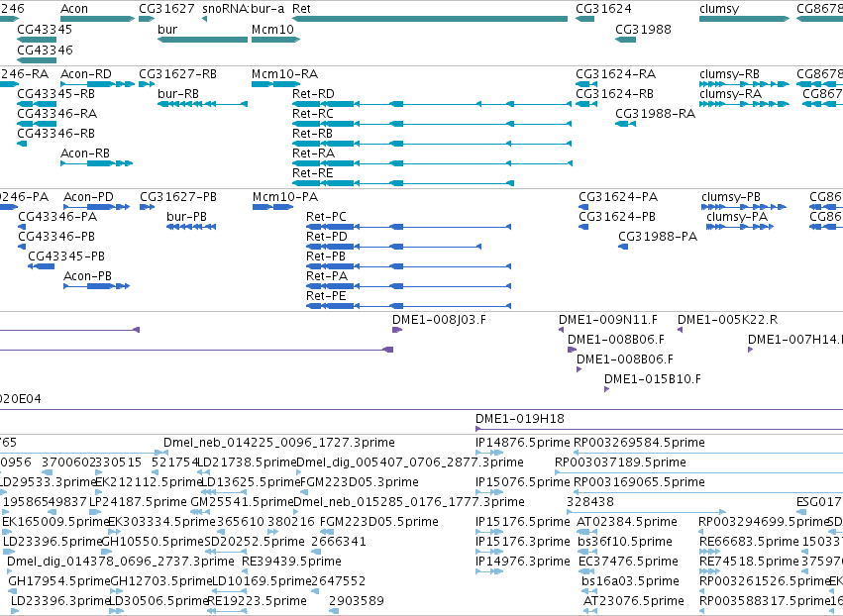Click the CG31624-RA transcript label
Viewport: 843px width, 616px height.
click(x=615, y=73)
